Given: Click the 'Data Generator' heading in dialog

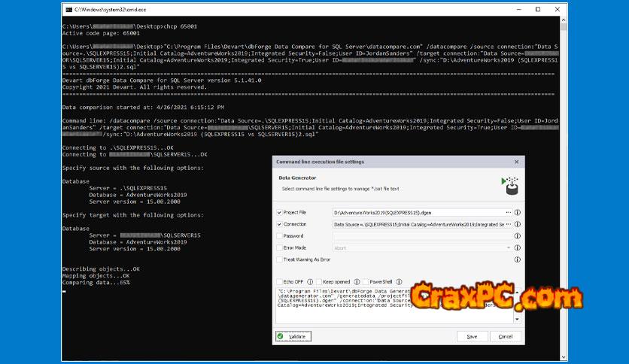Looking at the screenshot, I should pos(297,177).
